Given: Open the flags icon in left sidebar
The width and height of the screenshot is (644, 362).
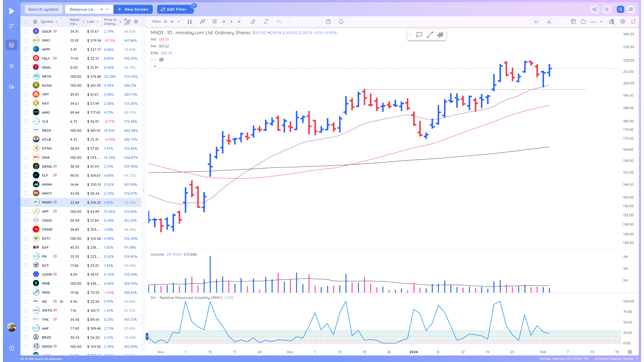Looking at the screenshot, I should [11, 87].
